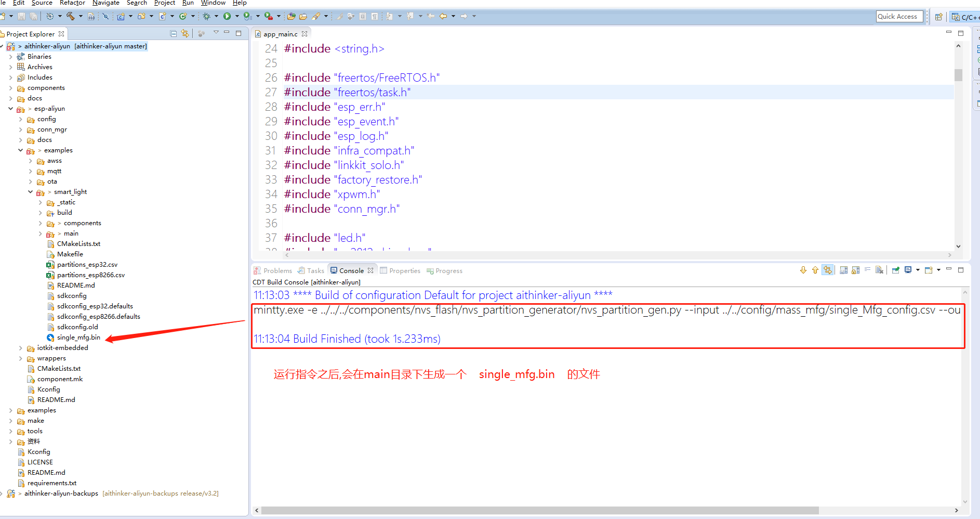Expand the Binaries node
This screenshot has height=519, width=980.
10,57
